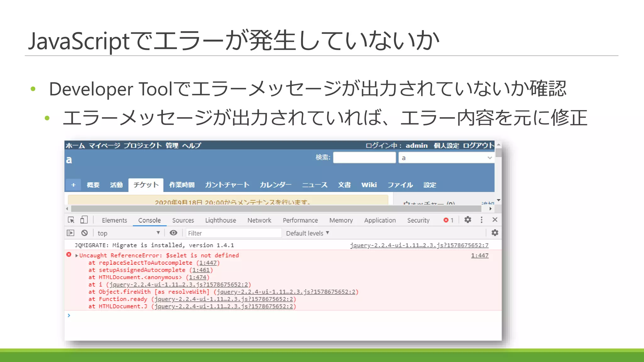Click the console Filter input field

234,233
